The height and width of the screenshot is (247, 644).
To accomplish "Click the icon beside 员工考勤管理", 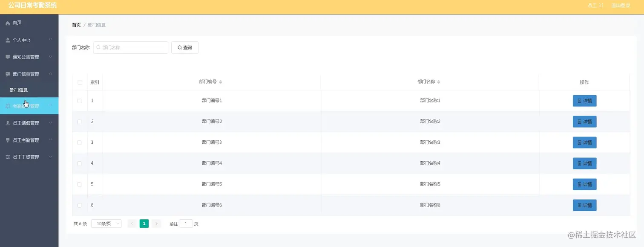I will (8, 140).
